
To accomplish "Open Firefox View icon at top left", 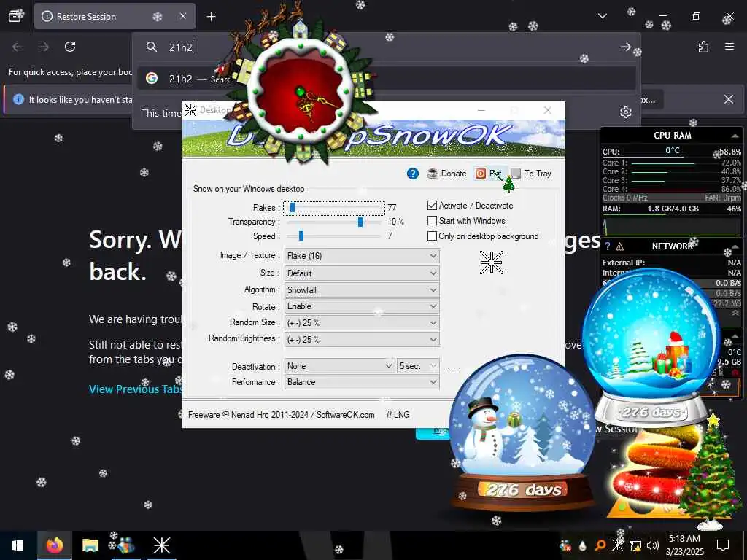I will 16,16.
